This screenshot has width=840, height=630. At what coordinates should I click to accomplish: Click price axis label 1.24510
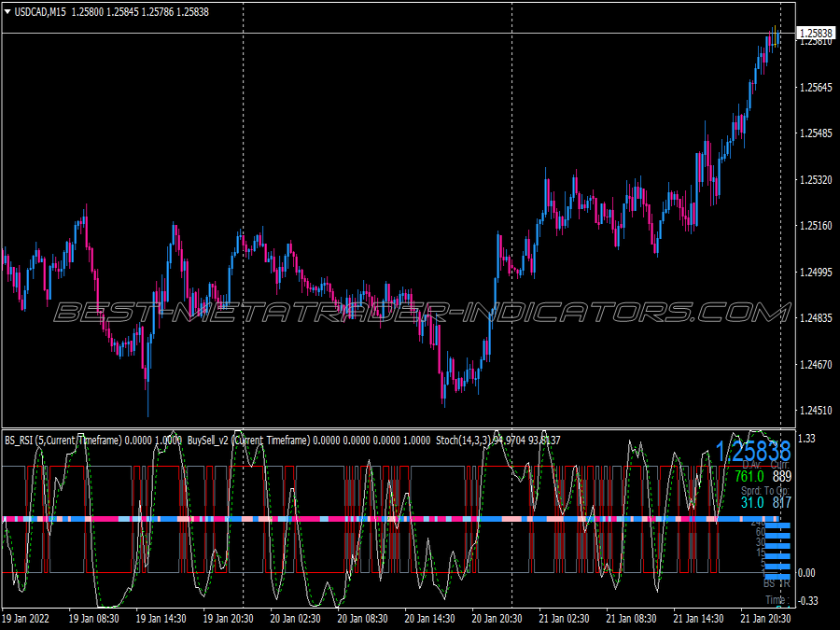(x=816, y=411)
